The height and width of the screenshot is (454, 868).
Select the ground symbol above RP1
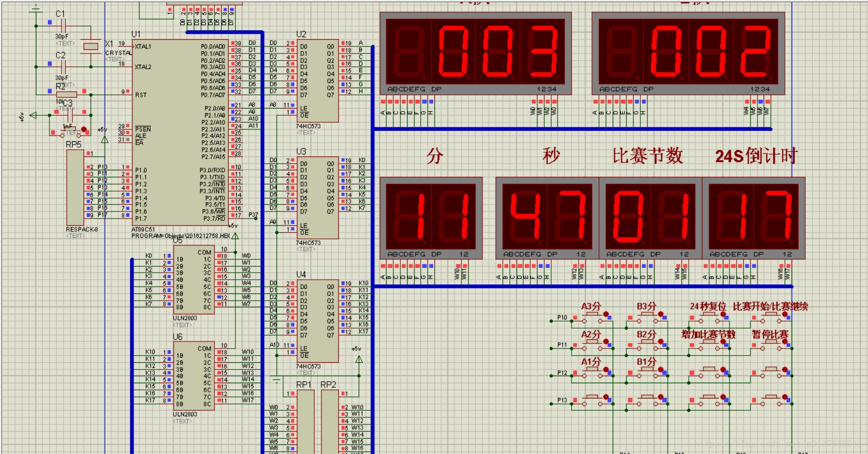(x=276, y=380)
